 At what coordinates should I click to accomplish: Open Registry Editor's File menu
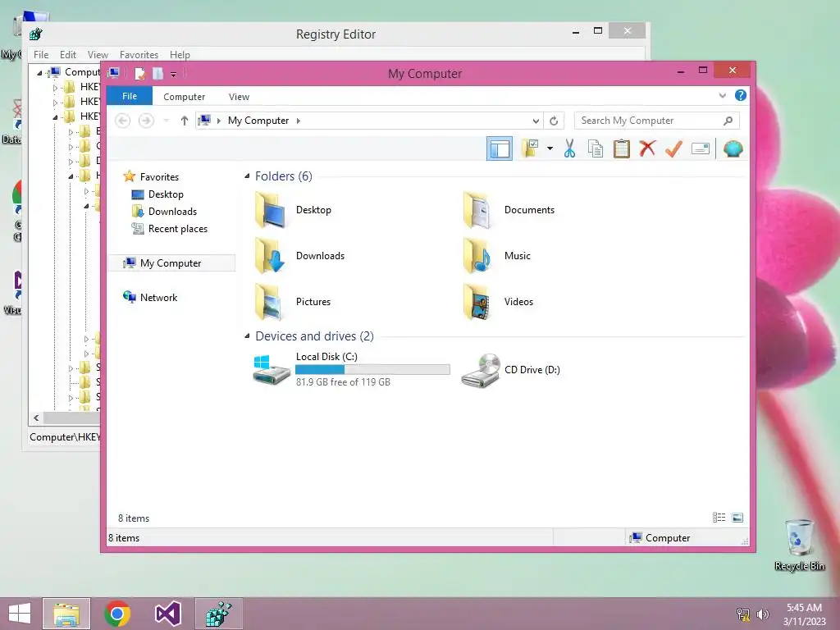point(41,55)
